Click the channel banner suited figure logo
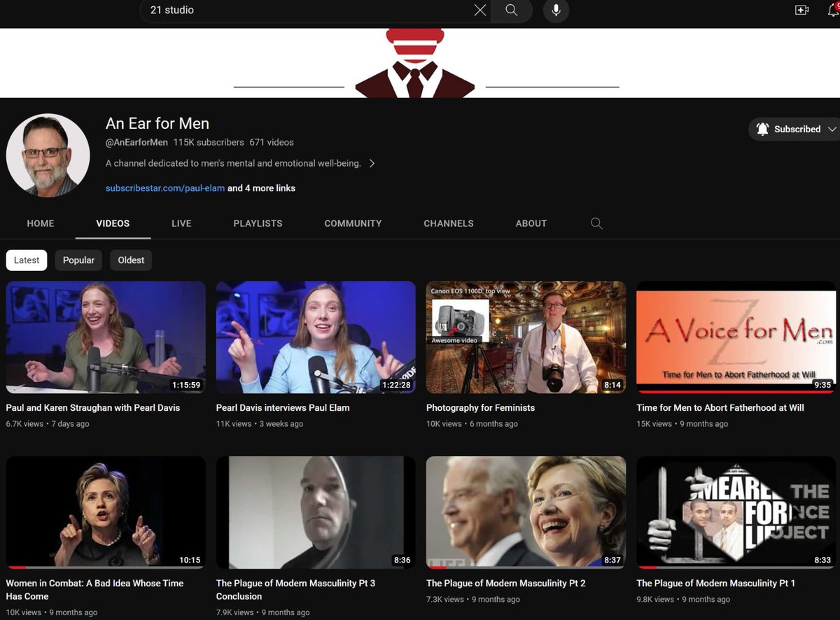This screenshot has width=840, height=620. [x=415, y=63]
